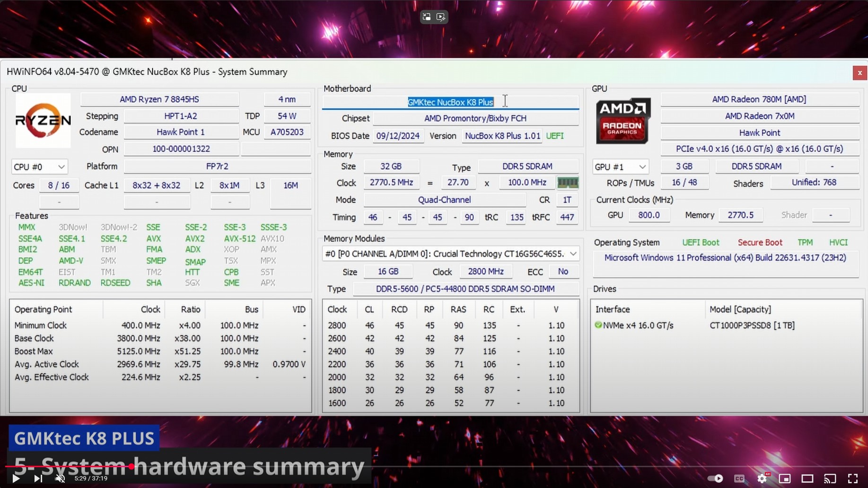The height and width of the screenshot is (488, 868).
Task: Click the 8 / 16 cores value
Action: pos(59,185)
